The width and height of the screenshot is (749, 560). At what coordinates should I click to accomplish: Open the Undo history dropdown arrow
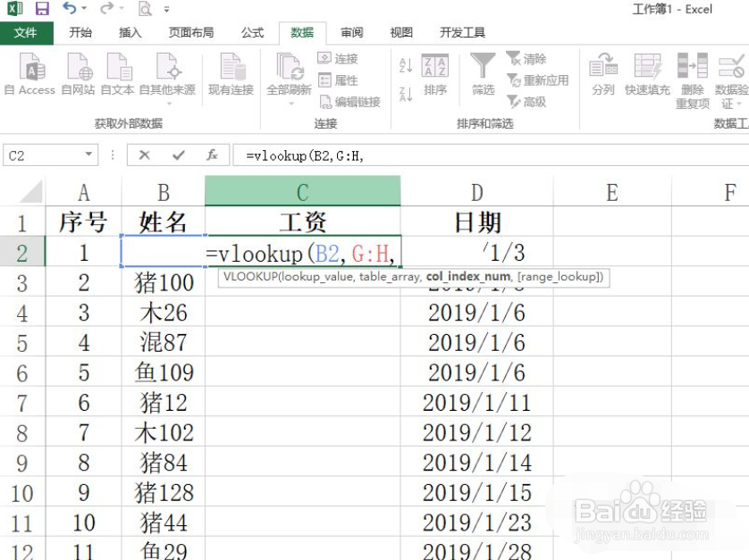point(85,9)
